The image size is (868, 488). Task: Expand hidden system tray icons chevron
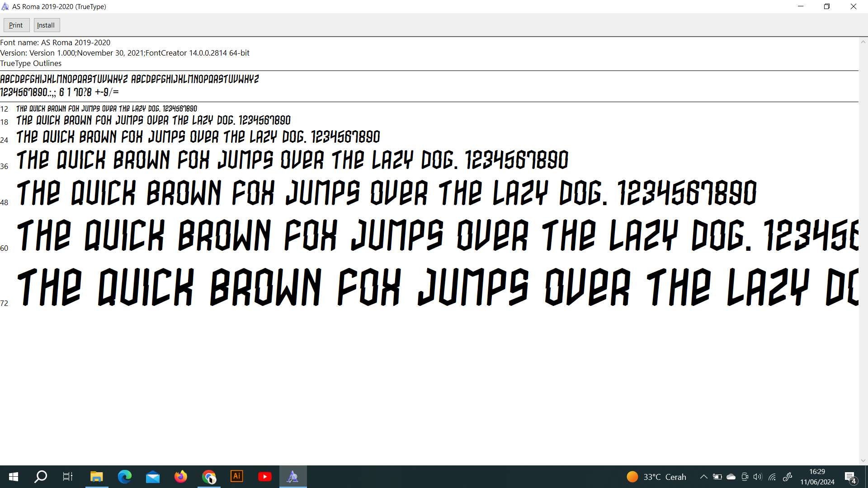[x=703, y=477]
